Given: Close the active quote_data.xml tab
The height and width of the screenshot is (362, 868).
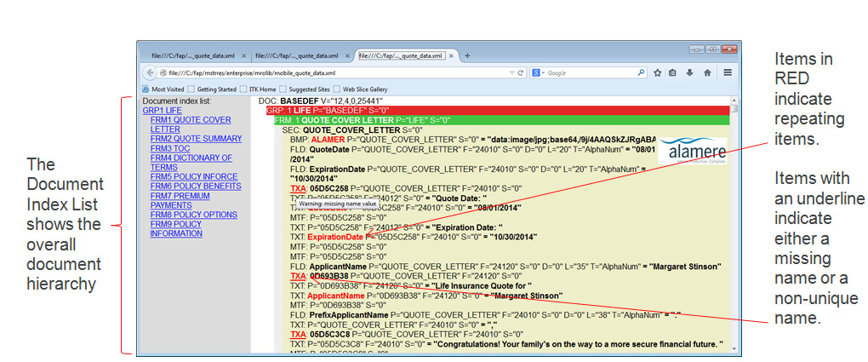Looking at the screenshot, I should point(451,56).
